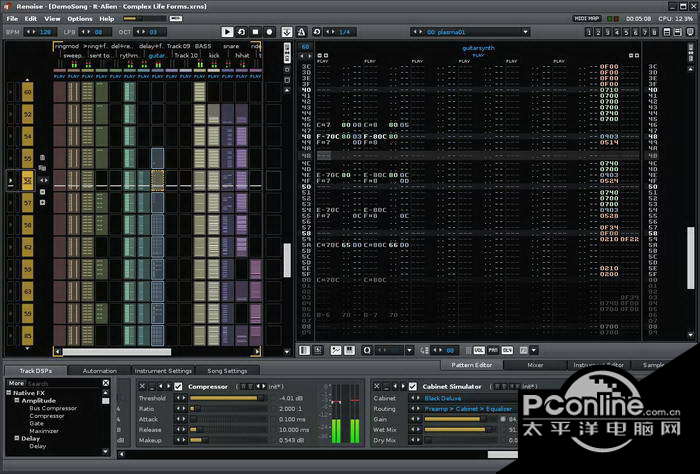700x474 pixels.
Task: Switch to the Mixer tab
Action: [535, 365]
